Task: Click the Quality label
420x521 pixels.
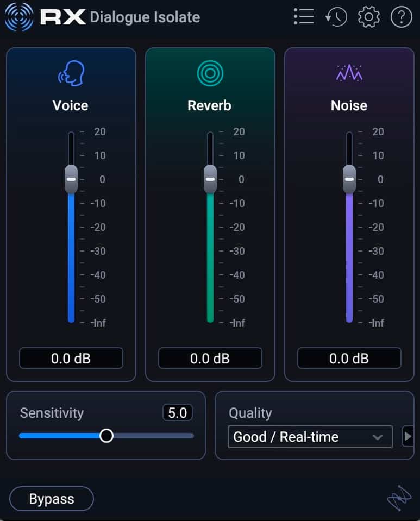Action: (x=250, y=413)
